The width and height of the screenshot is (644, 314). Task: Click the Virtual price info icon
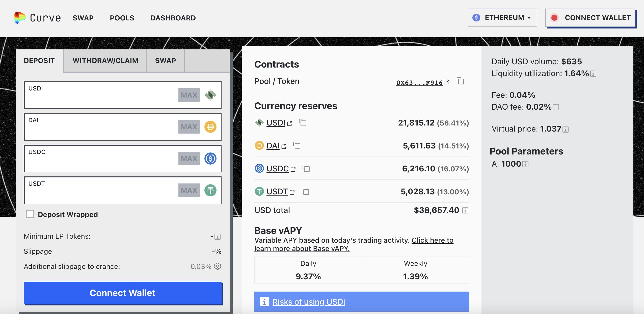[x=566, y=130]
